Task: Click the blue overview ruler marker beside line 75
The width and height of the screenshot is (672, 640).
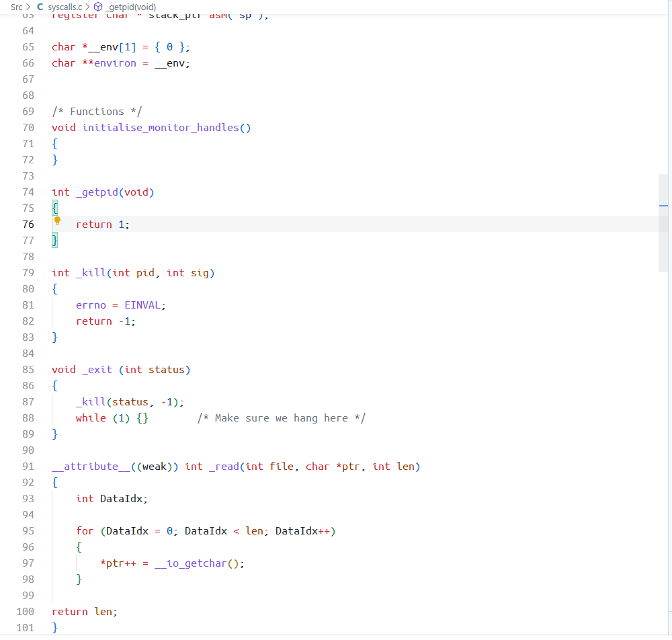Action: (663, 206)
